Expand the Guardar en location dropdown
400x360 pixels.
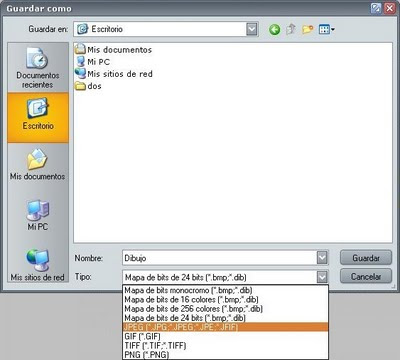pyautogui.click(x=252, y=29)
